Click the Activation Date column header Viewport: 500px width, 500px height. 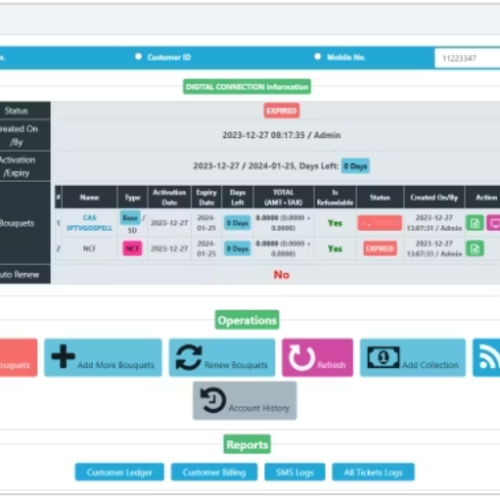(169, 197)
